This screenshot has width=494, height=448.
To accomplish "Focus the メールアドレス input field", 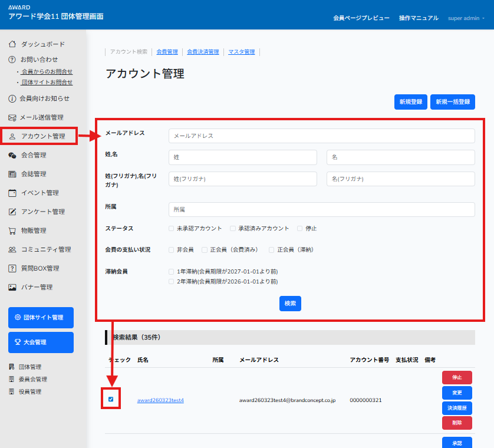I will pyautogui.click(x=321, y=136).
